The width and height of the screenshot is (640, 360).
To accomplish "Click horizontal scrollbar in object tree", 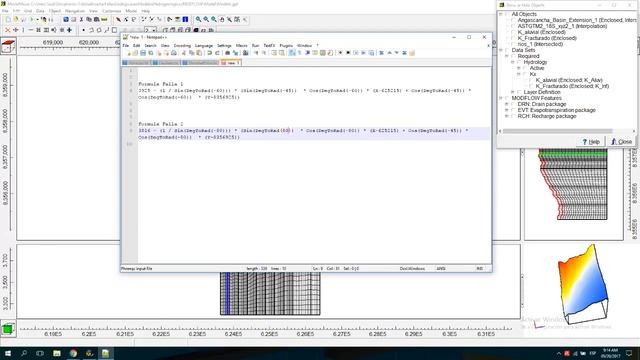I will (x=558, y=131).
